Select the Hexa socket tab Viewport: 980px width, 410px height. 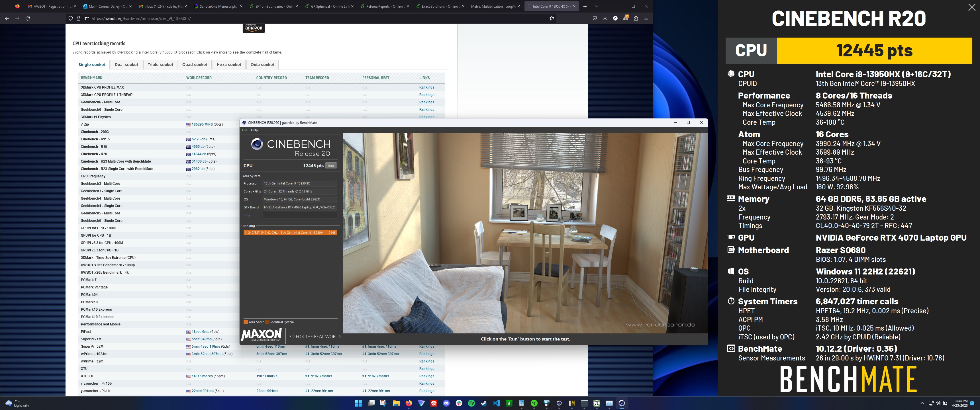coord(229,65)
